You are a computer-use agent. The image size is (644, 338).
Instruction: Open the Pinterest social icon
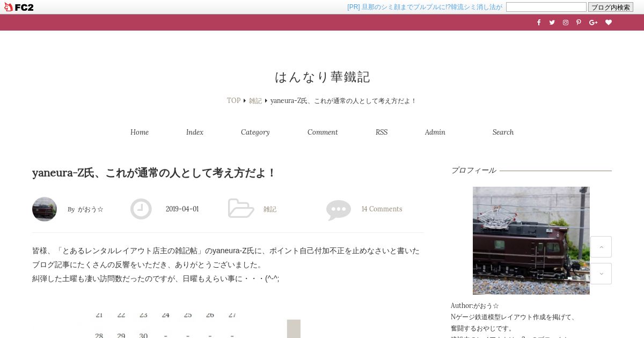(x=579, y=23)
